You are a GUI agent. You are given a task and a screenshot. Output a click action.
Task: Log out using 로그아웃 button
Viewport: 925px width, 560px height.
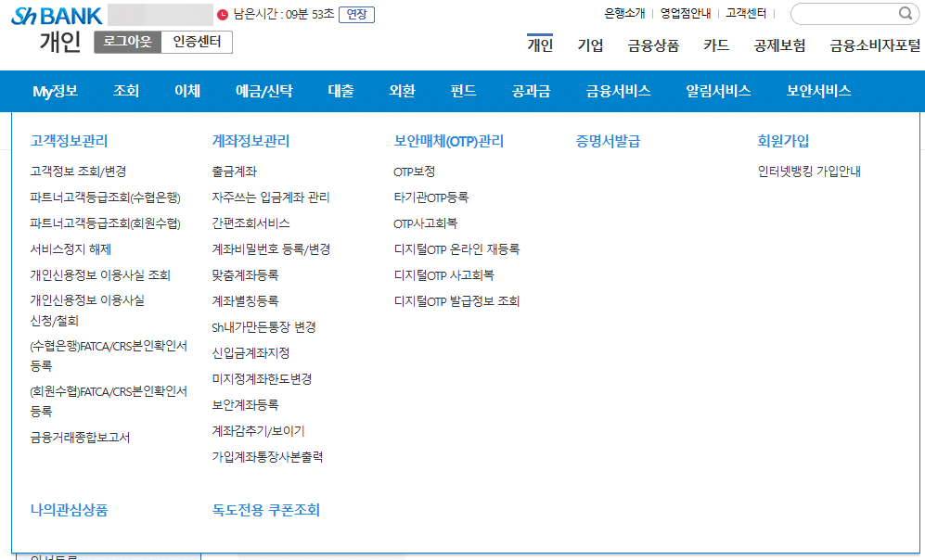click(x=127, y=42)
